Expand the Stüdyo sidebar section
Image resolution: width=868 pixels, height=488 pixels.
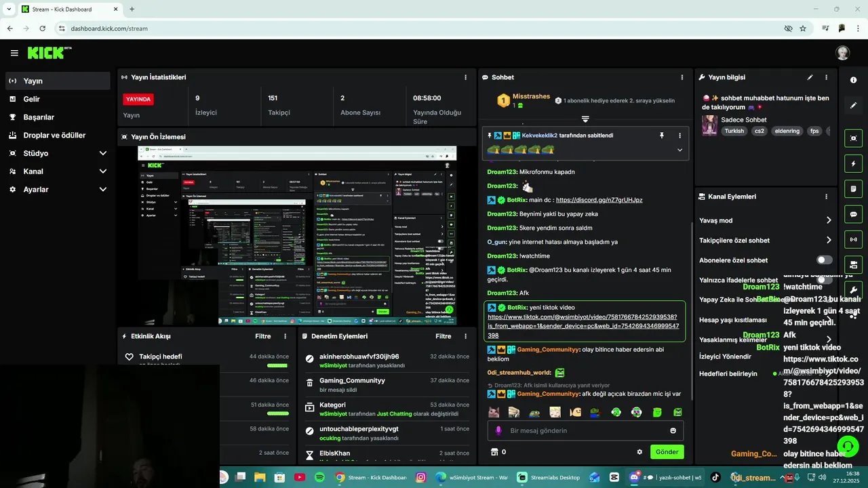coord(58,153)
